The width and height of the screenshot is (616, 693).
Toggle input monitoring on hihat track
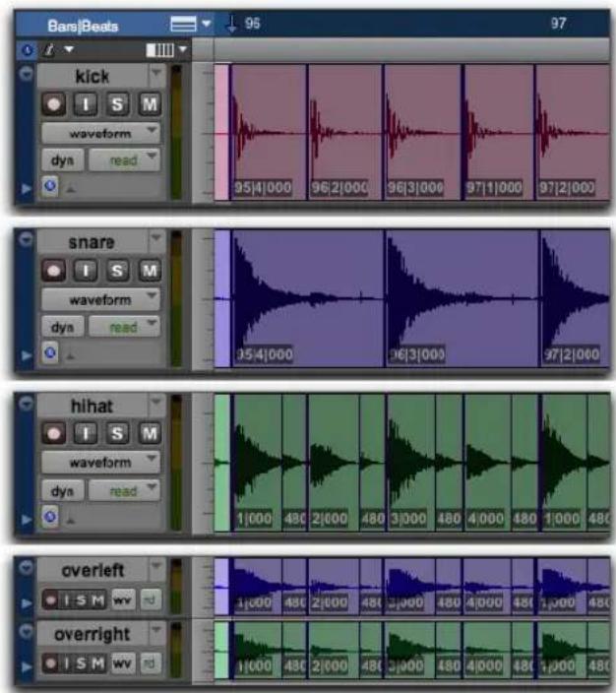pos(86,433)
